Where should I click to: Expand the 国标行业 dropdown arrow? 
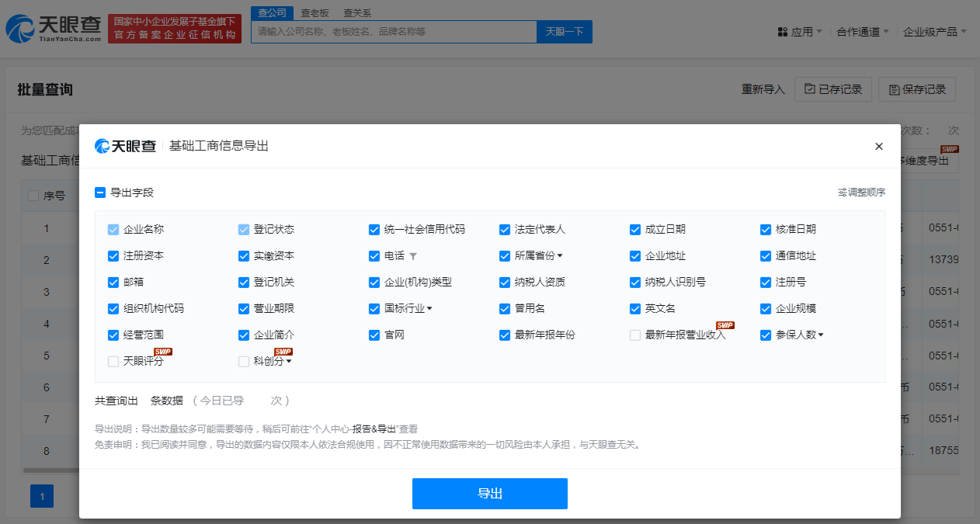point(429,309)
